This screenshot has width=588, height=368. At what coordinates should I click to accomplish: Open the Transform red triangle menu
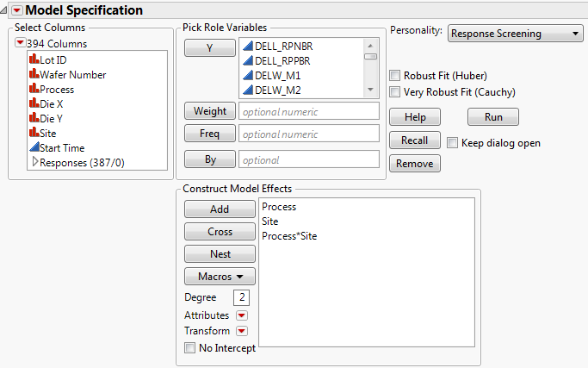242,331
